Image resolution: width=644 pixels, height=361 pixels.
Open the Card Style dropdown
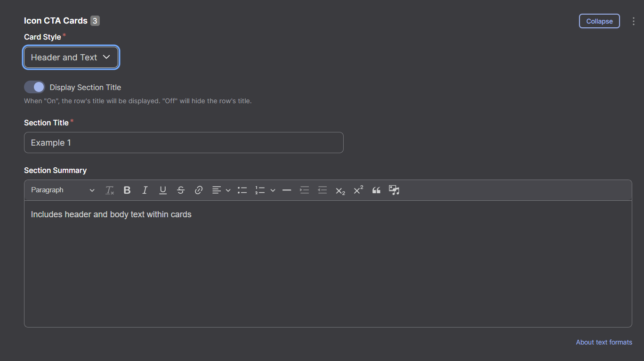71,57
